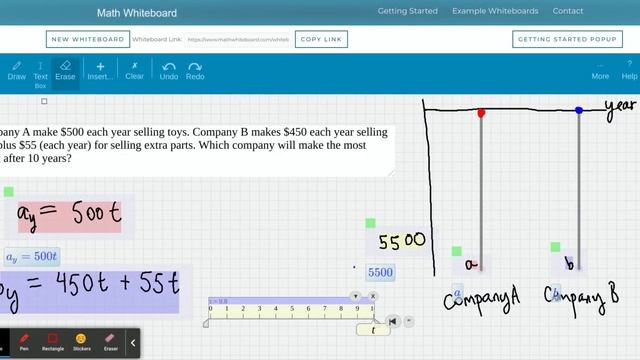This screenshot has height=360, width=640.
Task: Select the red point on the year axis
Action: 481,113
